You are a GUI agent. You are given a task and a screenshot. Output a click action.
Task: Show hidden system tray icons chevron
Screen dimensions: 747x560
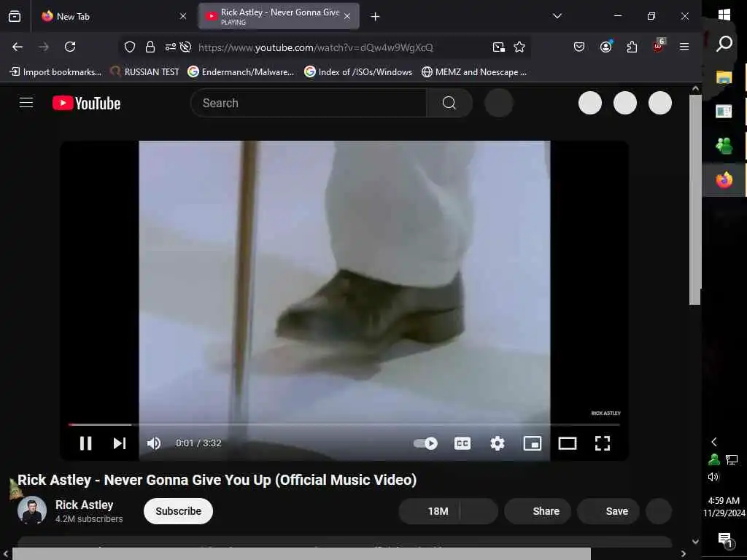713,442
